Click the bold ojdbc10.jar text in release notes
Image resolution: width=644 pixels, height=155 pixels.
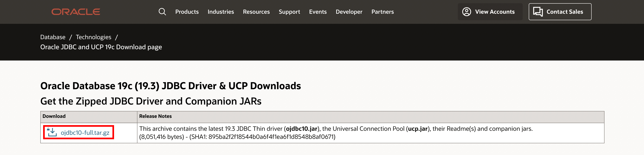[301, 129]
